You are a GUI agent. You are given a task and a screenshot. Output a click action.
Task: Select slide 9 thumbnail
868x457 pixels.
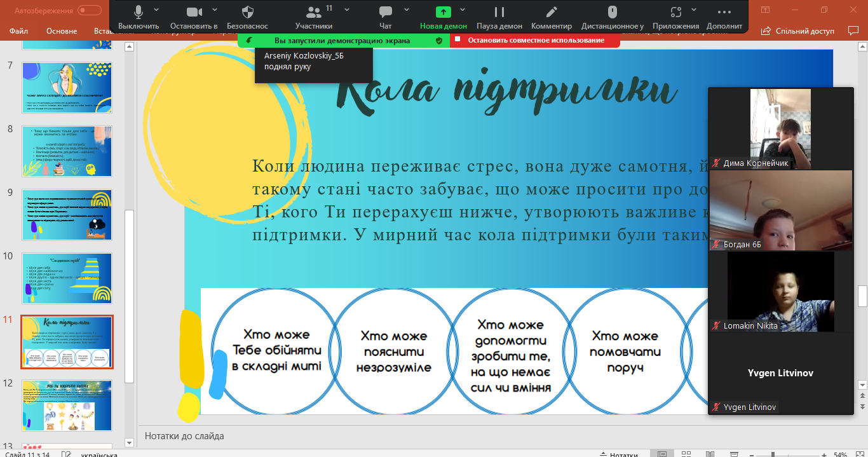coord(67,215)
